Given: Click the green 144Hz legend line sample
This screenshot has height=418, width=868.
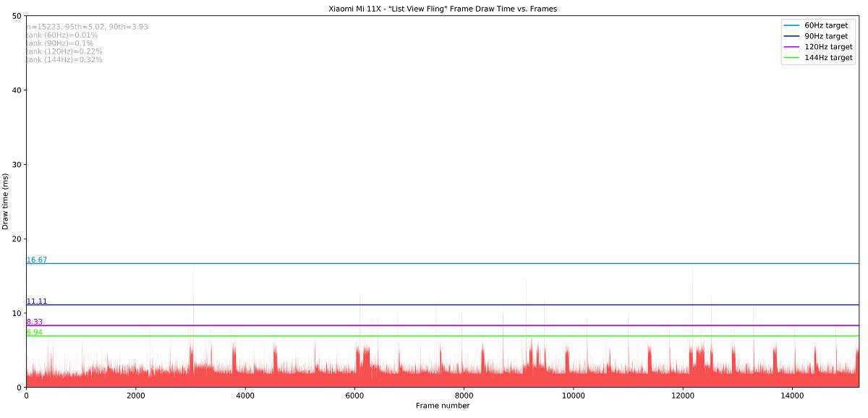Looking at the screenshot, I should pyautogui.click(x=791, y=58).
